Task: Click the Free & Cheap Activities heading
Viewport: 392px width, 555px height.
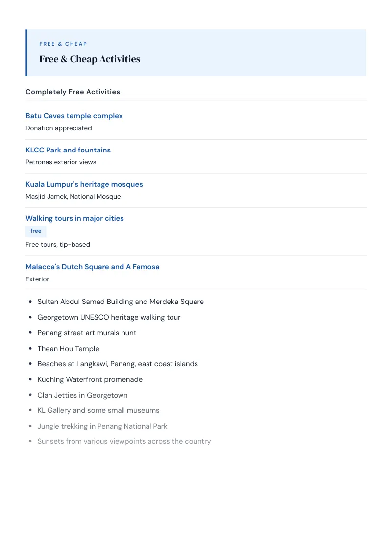Action: pos(90,59)
